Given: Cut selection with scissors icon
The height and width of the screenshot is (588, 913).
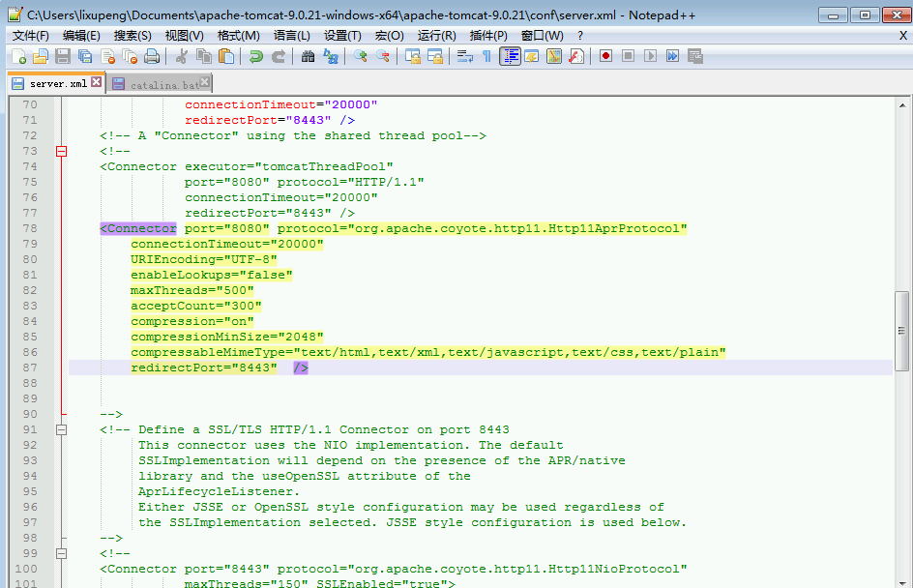Looking at the screenshot, I should pyautogui.click(x=182, y=56).
